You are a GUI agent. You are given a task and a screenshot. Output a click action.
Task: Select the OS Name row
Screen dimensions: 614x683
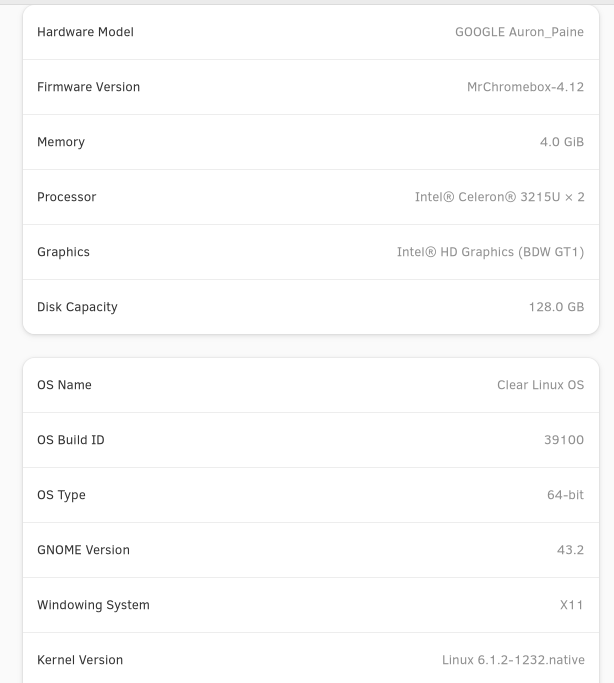[x=311, y=385]
